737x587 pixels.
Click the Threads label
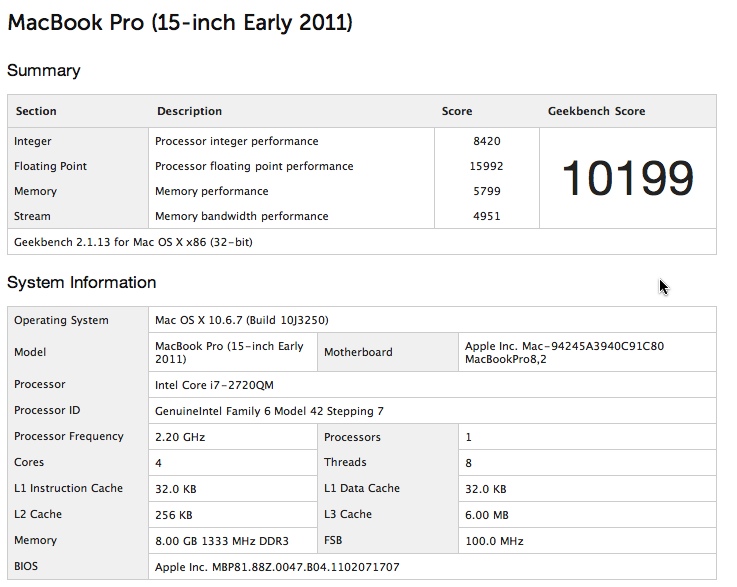point(345,462)
